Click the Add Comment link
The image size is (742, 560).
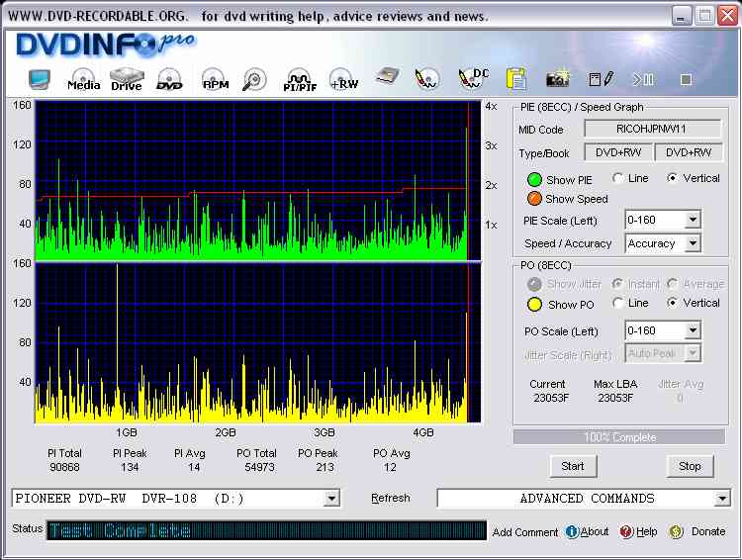(x=525, y=532)
